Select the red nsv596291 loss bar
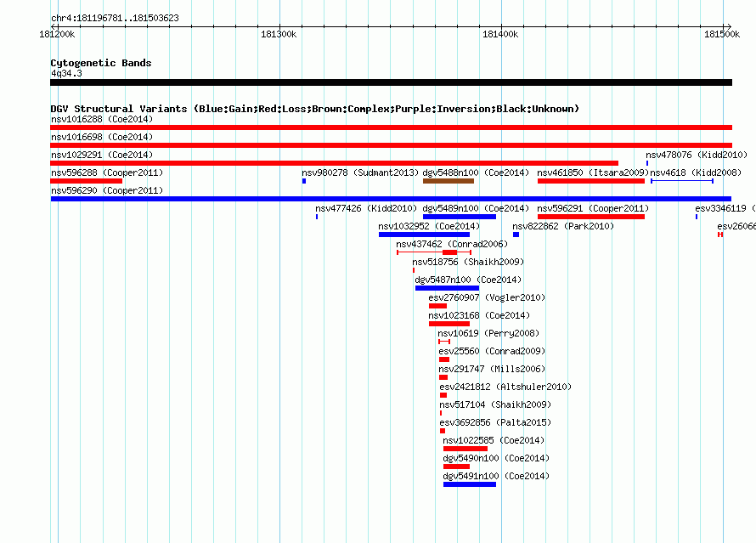Screen dimensions: 756x543 point(591,217)
